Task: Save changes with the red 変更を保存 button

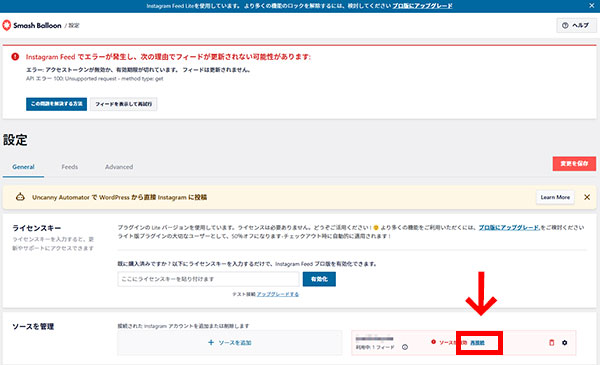Action: point(574,163)
